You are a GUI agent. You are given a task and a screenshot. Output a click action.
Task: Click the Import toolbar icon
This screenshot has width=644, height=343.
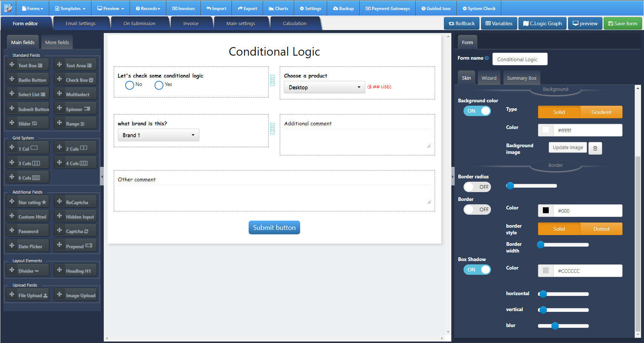[x=216, y=8]
